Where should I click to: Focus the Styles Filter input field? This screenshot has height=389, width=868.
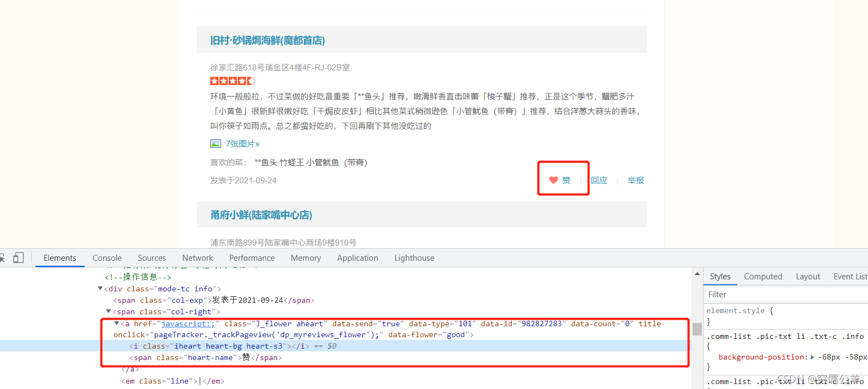786,295
